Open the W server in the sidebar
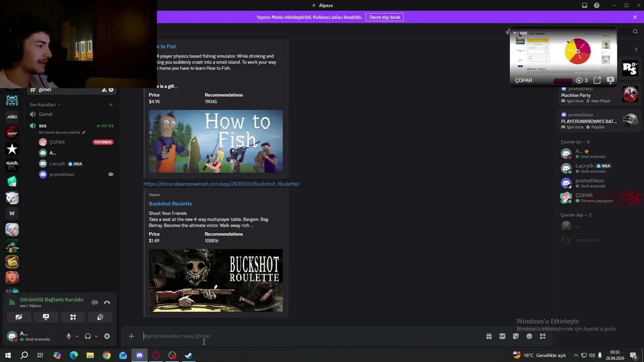 [x=12, y=213]
